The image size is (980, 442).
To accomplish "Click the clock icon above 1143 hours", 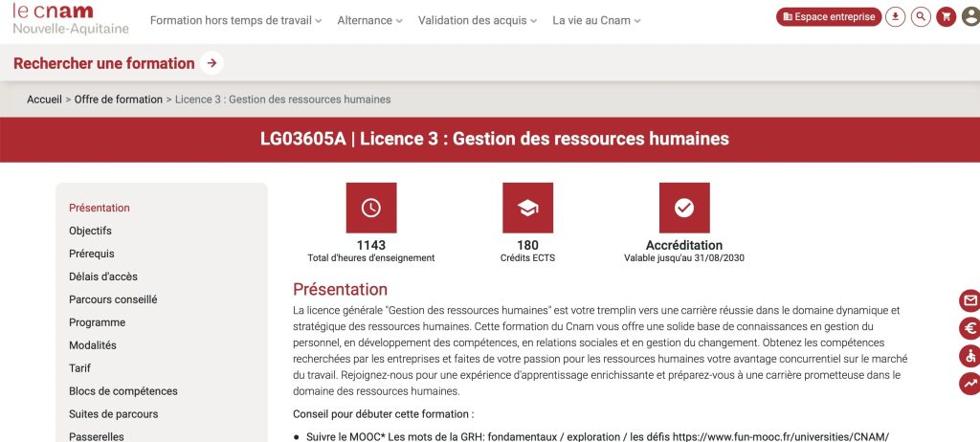I will click(371, 208).
